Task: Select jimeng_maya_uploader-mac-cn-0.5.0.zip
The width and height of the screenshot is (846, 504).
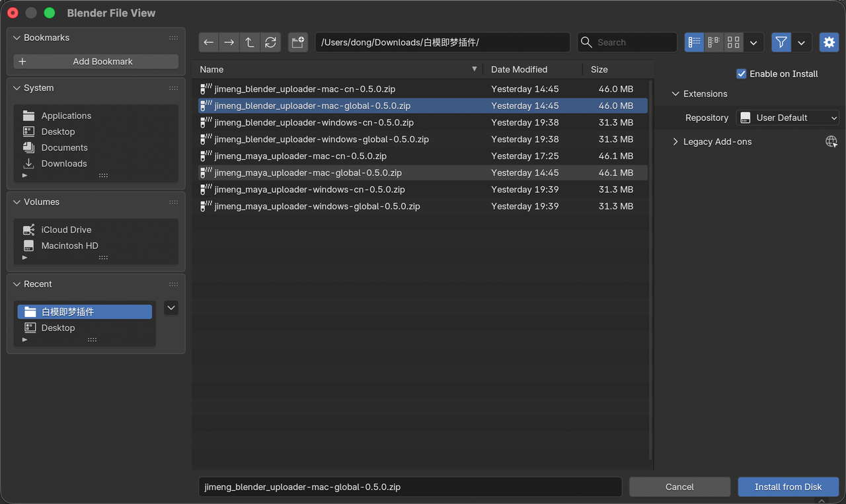Action: [x=423, y=156]
